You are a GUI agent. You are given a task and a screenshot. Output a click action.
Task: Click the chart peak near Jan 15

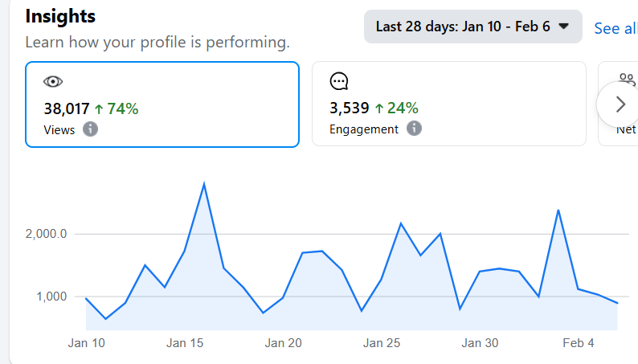tap(204, 184)
